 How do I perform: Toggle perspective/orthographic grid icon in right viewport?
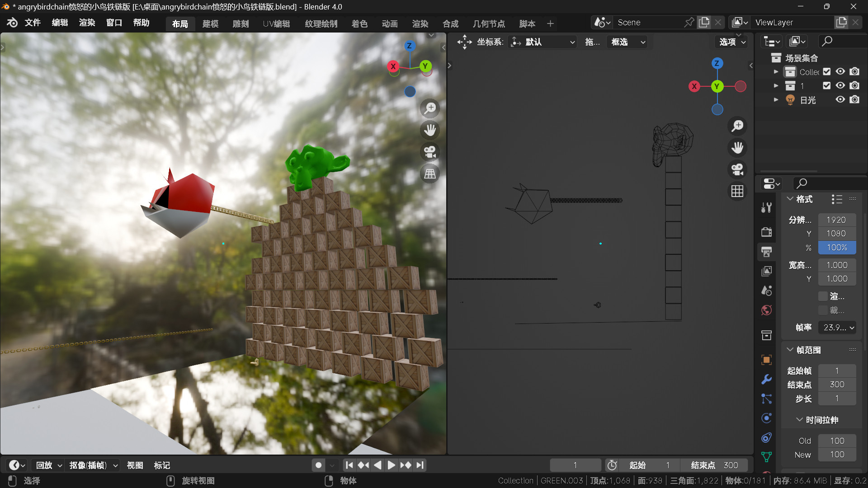(x=737, y=191)
